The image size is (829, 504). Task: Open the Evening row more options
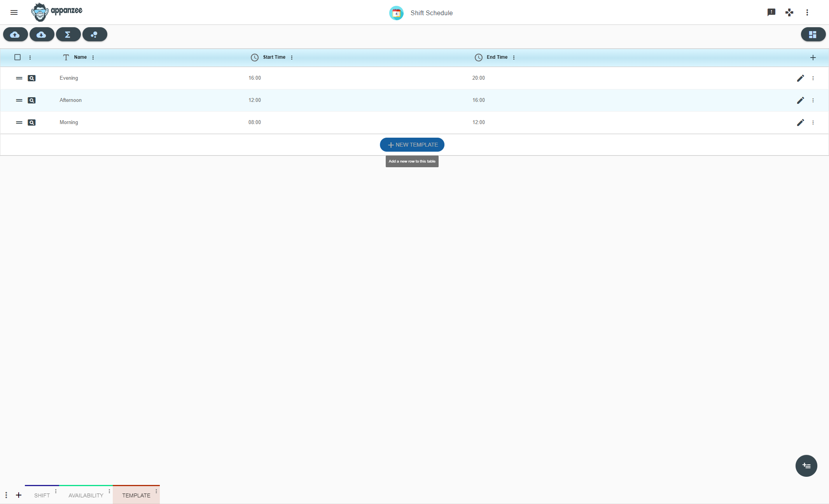(813, 78)
